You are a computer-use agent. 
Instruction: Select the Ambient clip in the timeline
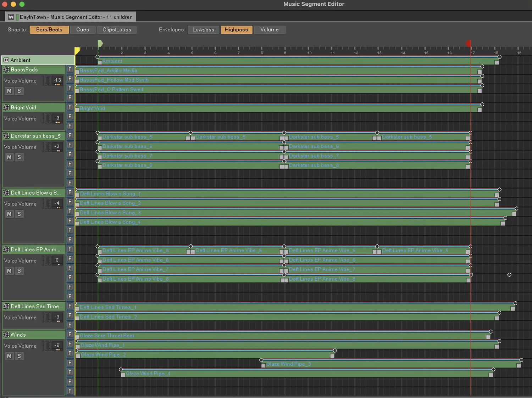[298, 61]
